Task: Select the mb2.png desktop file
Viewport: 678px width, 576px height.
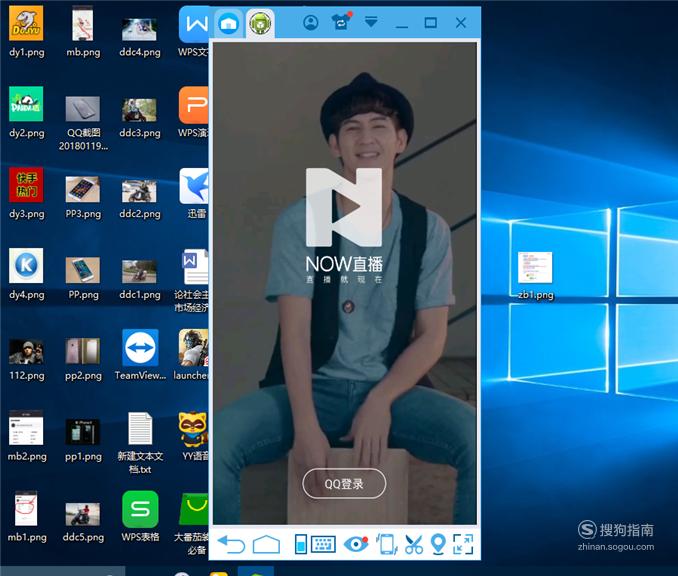Action: [x=26, y=436]
